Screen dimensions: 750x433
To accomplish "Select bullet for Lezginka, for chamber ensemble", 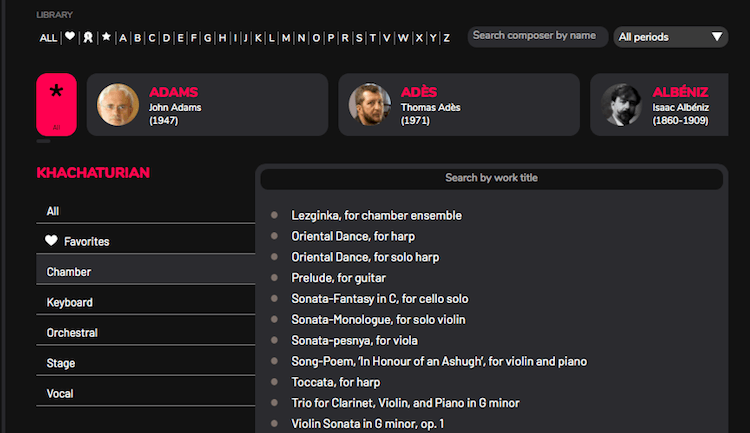I will (274, 215).
